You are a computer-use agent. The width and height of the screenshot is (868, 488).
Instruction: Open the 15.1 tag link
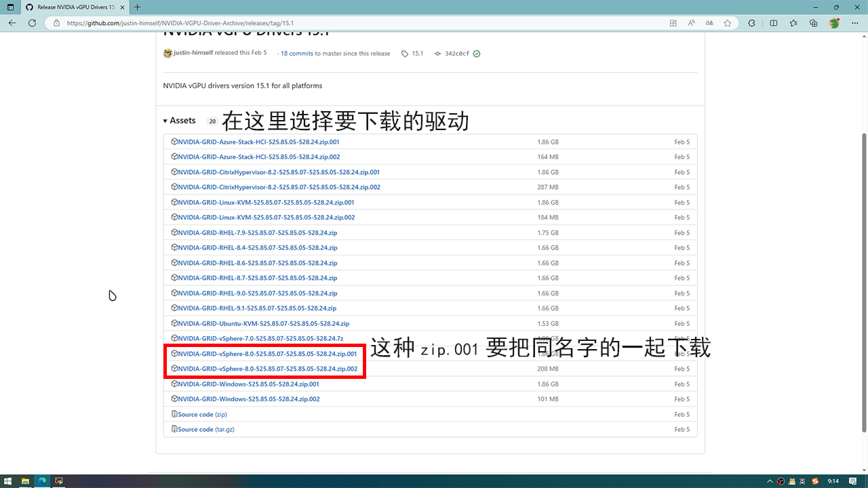tap(417, 54)
